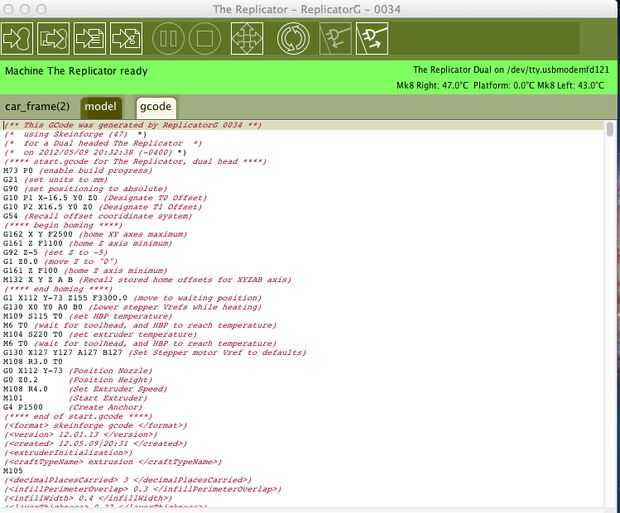Screen dimensions: 620x513
Task: Click the line 'G21 (set units to mm)'
Action: (55, 180)
